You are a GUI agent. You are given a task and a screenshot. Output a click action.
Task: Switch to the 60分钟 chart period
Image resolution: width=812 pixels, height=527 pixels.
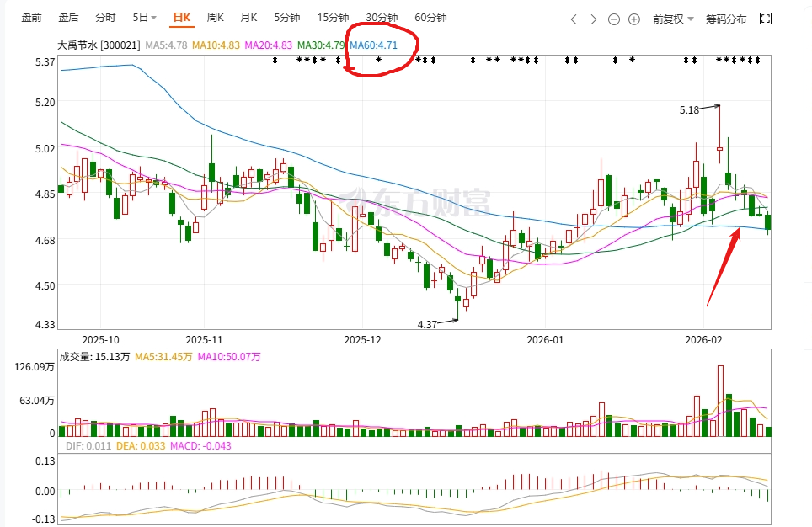pos(430,19)
